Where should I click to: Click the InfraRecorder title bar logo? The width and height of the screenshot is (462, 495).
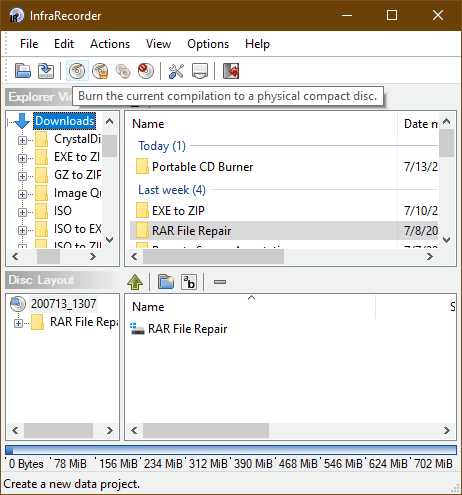pos(17,15)
